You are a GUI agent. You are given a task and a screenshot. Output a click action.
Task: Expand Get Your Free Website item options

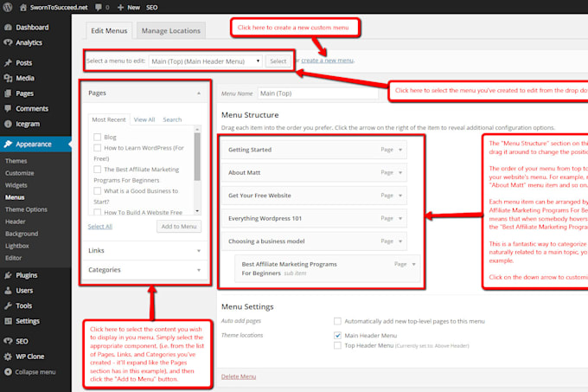coord(400,196)
